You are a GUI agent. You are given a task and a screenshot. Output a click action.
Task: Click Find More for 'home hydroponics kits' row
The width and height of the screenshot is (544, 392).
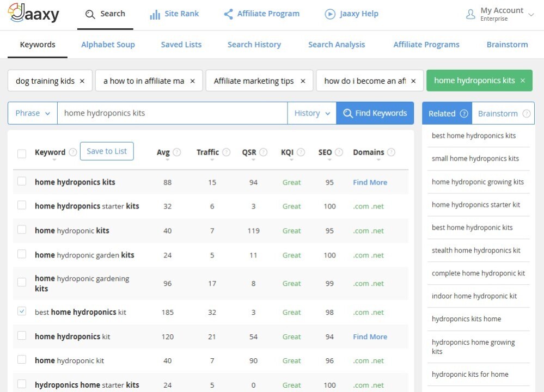coord(370,182)
